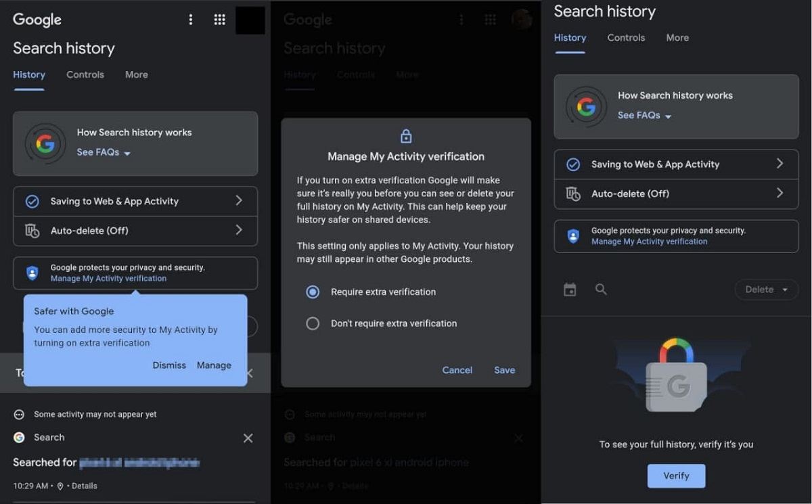This screenshot has width=812, height=504.
Task: Select Require extra verification option
Action: [x=313, y=292]
